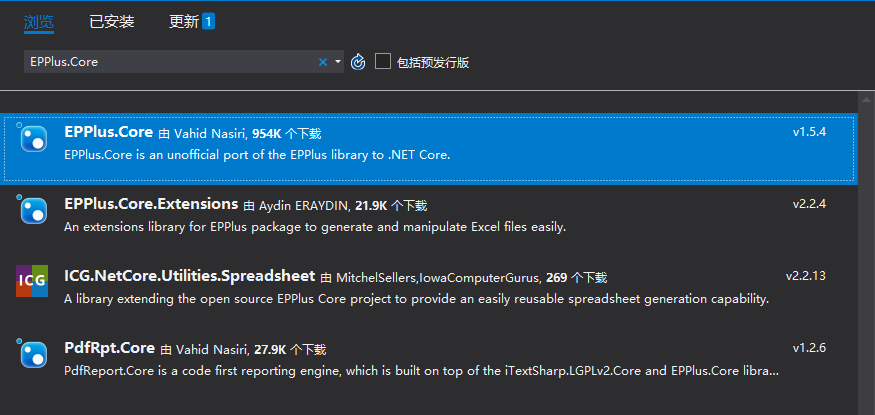Click author Aydin ERAYDIN

click(305, 206)
